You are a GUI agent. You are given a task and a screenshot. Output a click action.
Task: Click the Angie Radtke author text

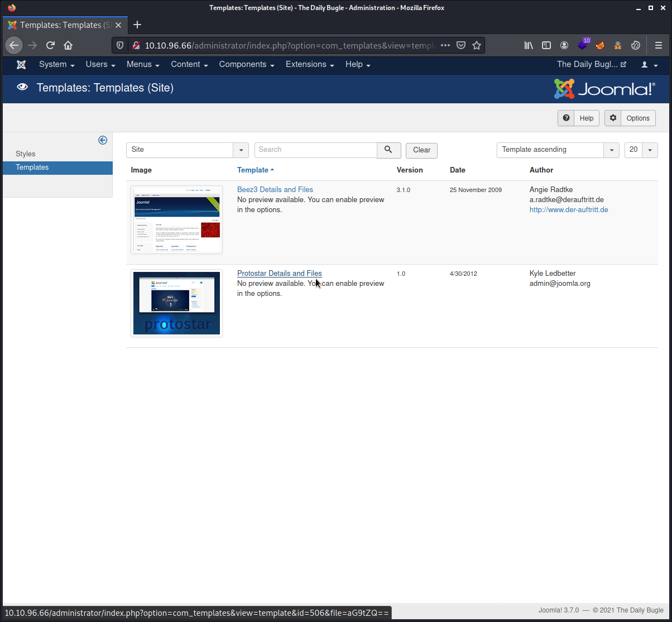551,190
